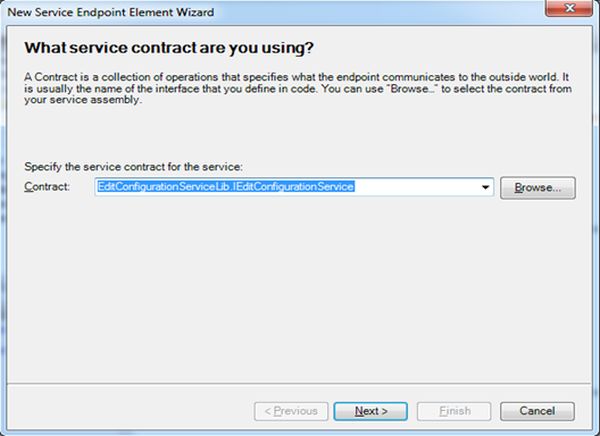Viewport: 600px width, 436px height.
Task: Click the contract description paragraph
Action: coord(290,86)
